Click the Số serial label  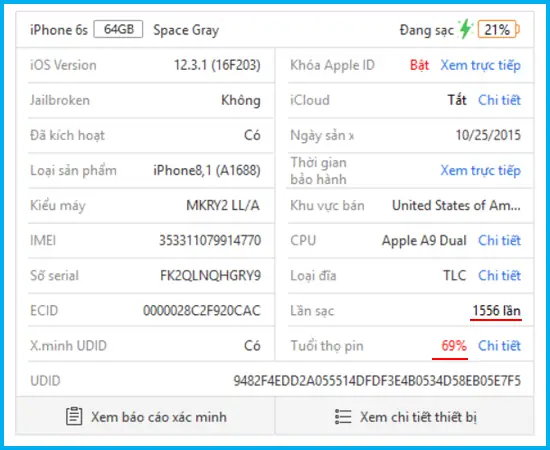[54, 276]
